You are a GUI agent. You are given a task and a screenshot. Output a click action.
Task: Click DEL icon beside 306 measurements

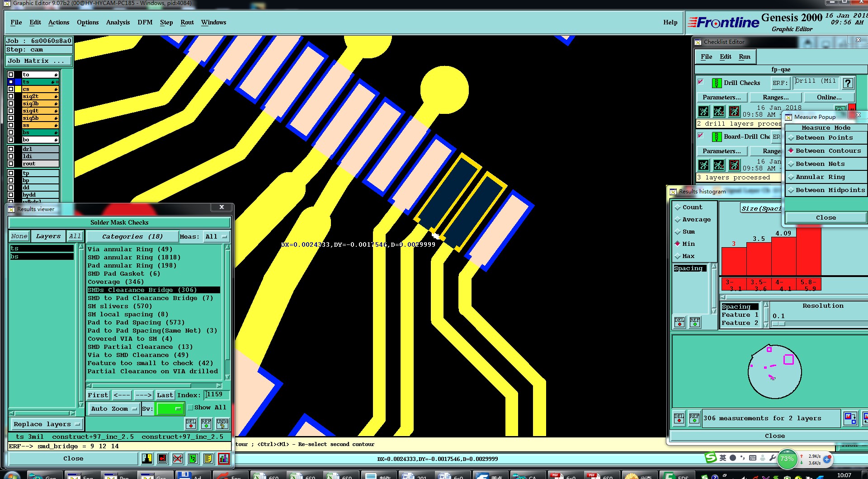pos(679,418)
